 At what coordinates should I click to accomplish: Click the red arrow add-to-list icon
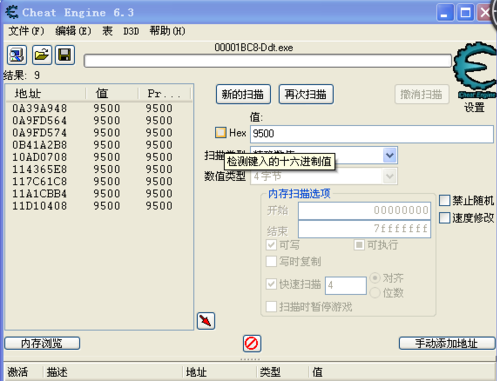pos(206,321)
